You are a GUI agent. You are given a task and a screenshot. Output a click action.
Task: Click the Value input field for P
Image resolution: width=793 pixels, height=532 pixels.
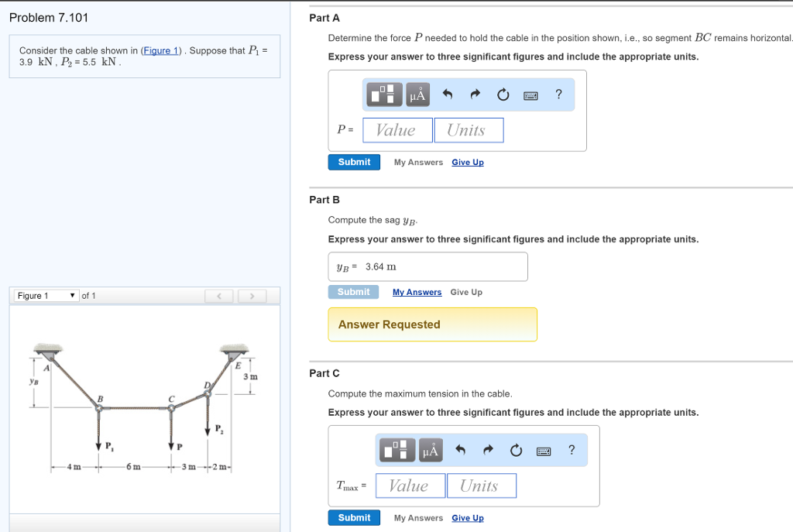click(x=397, y=129)
